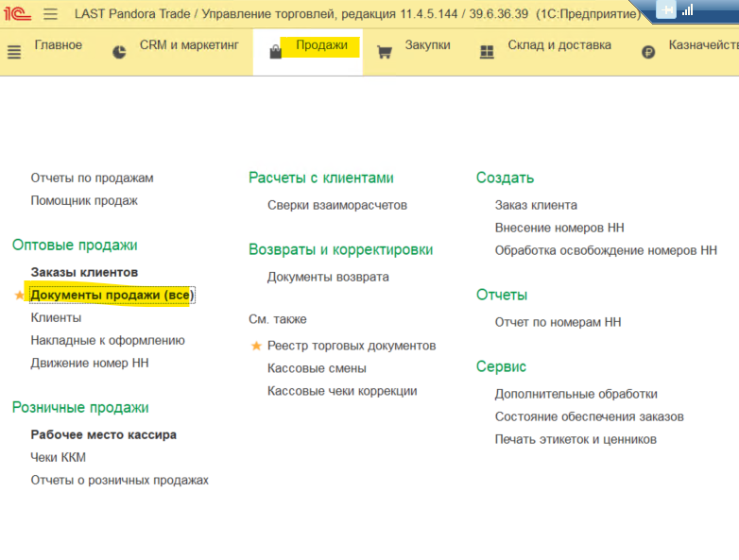Open Заказы клиентов list
Image resolution: width=739 pixels, height=560 pixels.
click(x=84, y=272)
